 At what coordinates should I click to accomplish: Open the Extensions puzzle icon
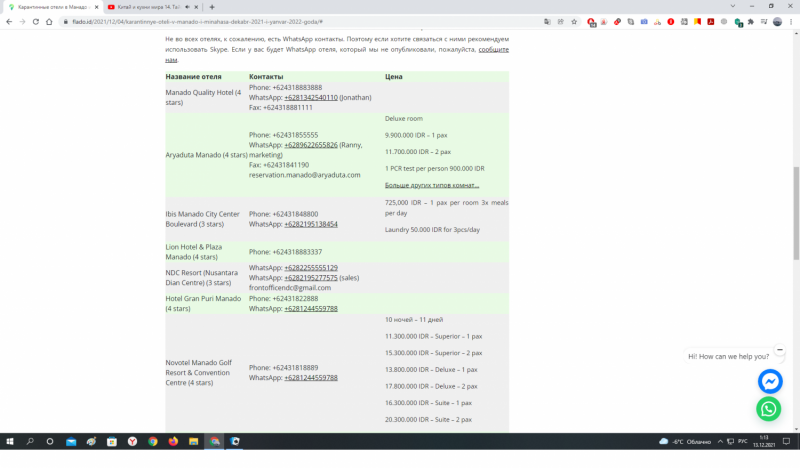(x=751, y=22)
